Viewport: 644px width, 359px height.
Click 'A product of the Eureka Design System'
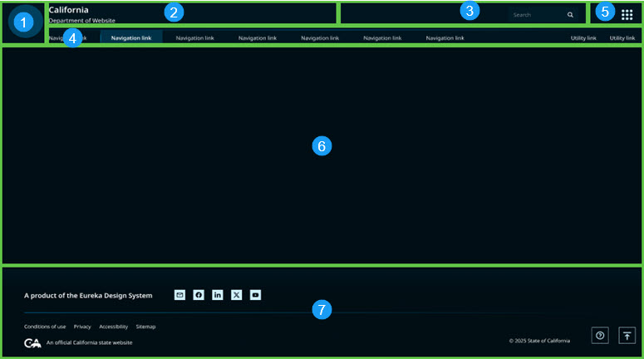click(x=88, y=295)
